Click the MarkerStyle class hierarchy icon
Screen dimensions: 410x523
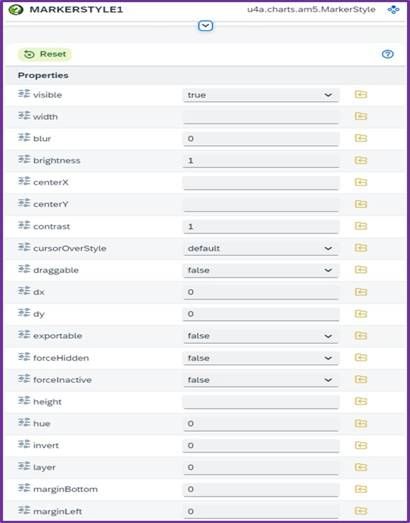point(393,10)
